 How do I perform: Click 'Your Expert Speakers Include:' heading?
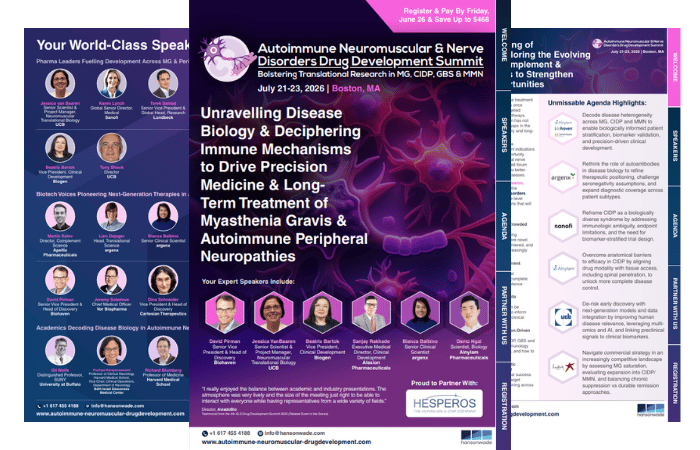[x=248, y=282]
